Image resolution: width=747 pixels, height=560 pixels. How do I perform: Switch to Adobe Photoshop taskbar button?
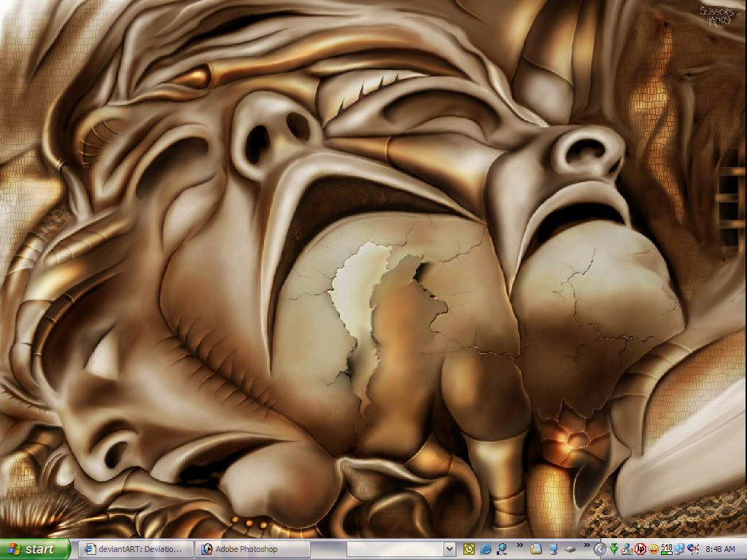click(x=252, y=549)
